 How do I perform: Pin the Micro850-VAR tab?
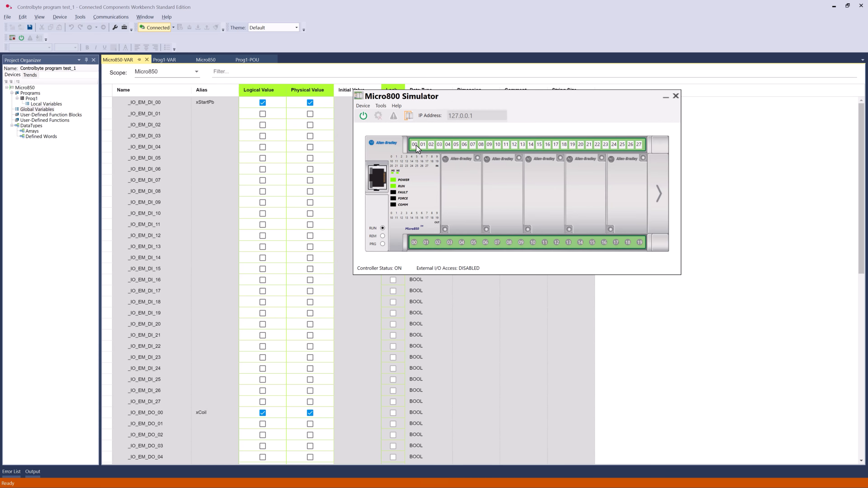click(139, 60)
